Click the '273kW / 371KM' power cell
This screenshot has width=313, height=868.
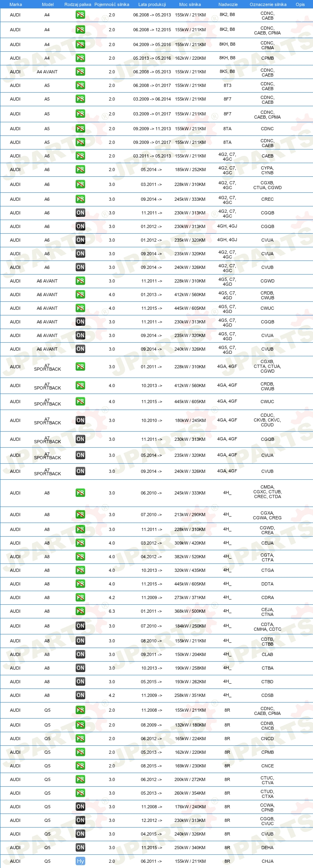190,598
